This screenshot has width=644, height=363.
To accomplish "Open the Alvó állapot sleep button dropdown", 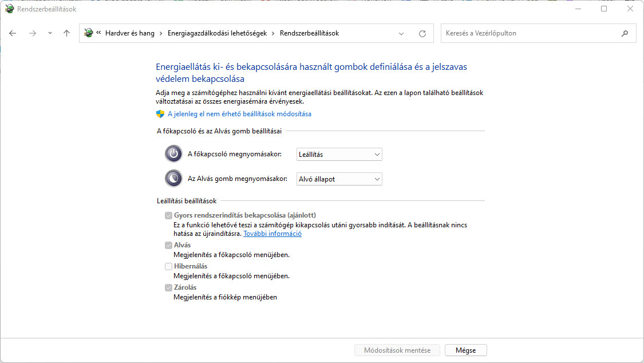I will (x=339, y=179).
